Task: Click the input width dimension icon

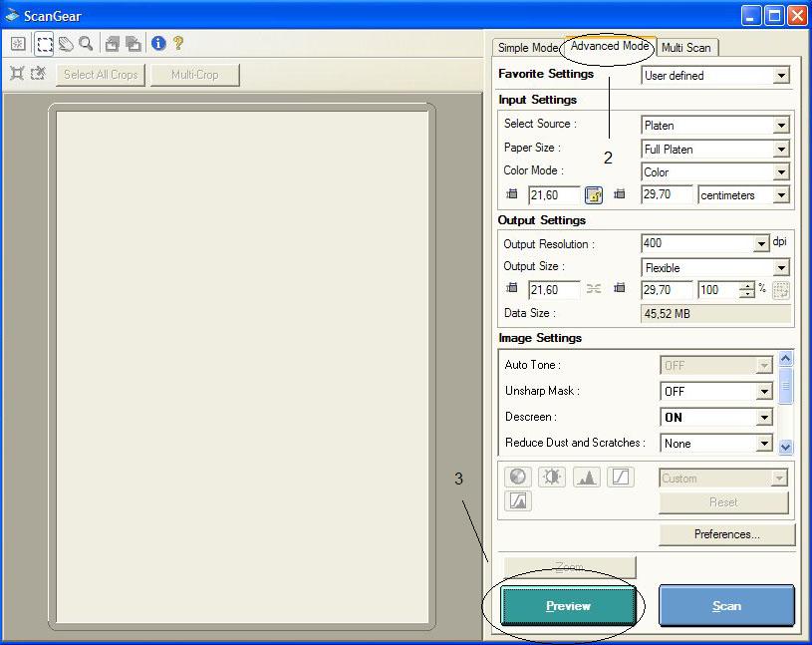Action: pyautogui.click(x=512, y=194)
